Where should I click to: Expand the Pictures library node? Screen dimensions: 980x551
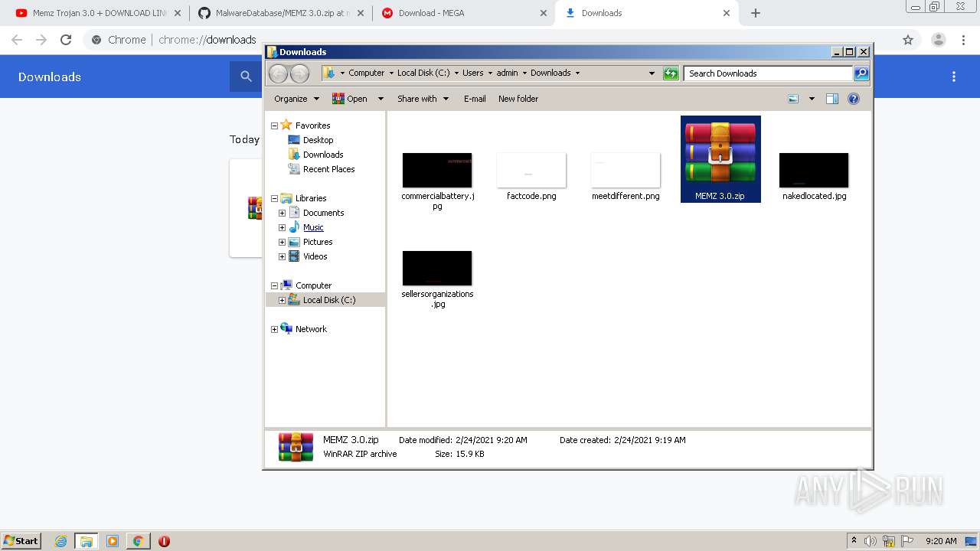[x=282, y=242]
